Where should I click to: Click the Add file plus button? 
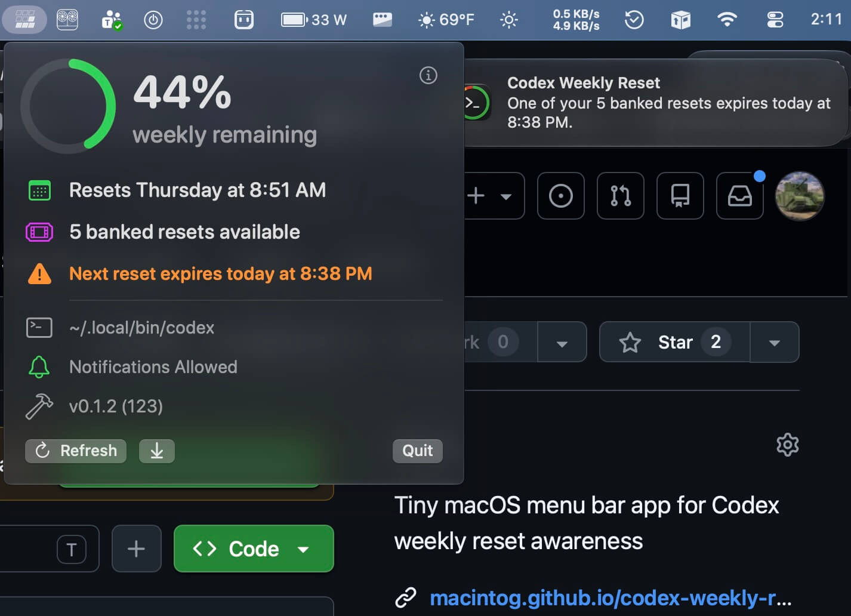click(x=137, y=549)
